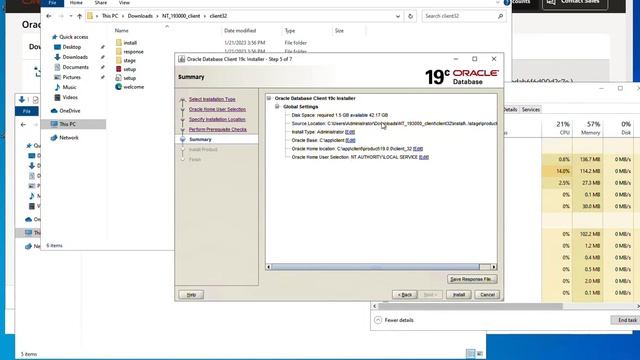This screenshot has width=640, height=360.
Task: Select the welcome Edge HTML file
Action: click(x=130, y=87)
